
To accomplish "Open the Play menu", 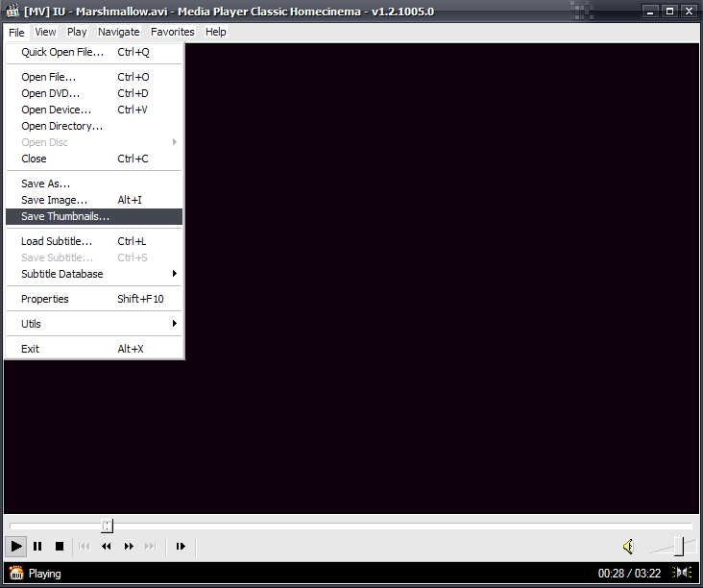I will pos(77,32).
